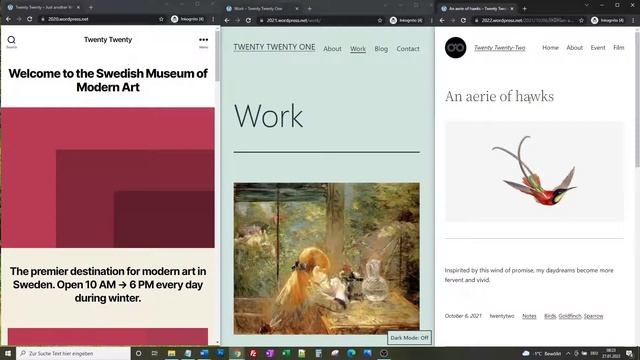Reload the 2021.wordpress.net window

[x=248, y=20]
